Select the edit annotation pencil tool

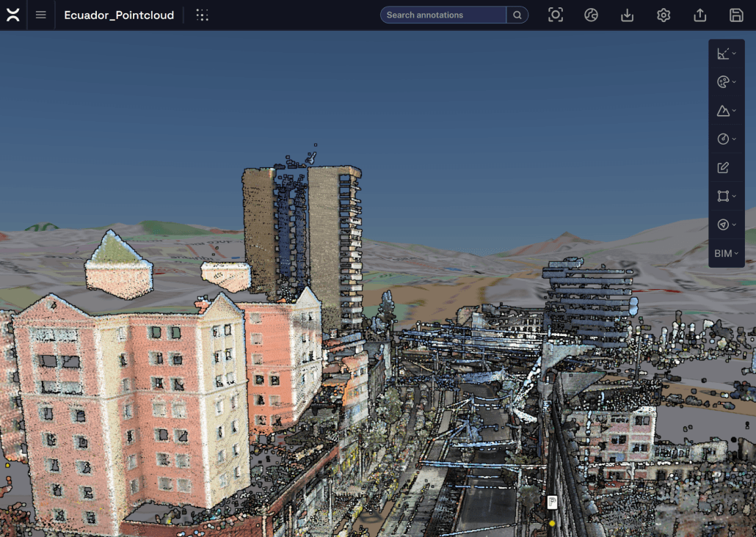pyautogui.click(x=724, y=168)
